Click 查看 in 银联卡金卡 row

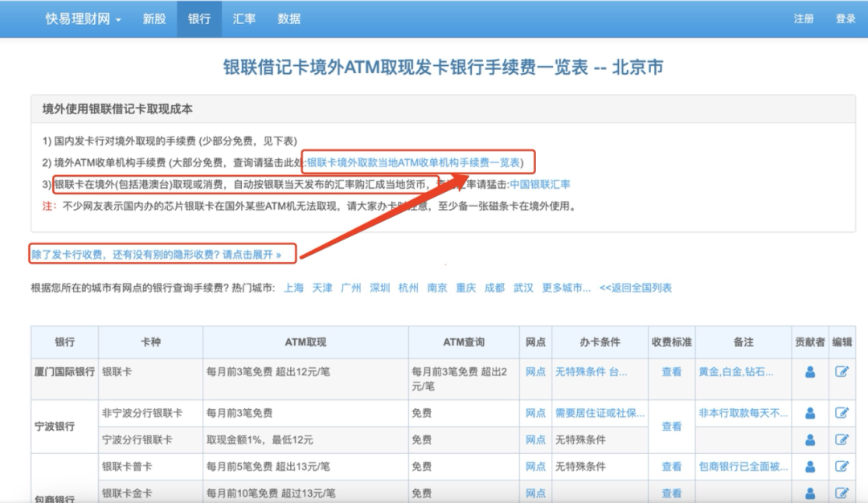click(671, 493)
